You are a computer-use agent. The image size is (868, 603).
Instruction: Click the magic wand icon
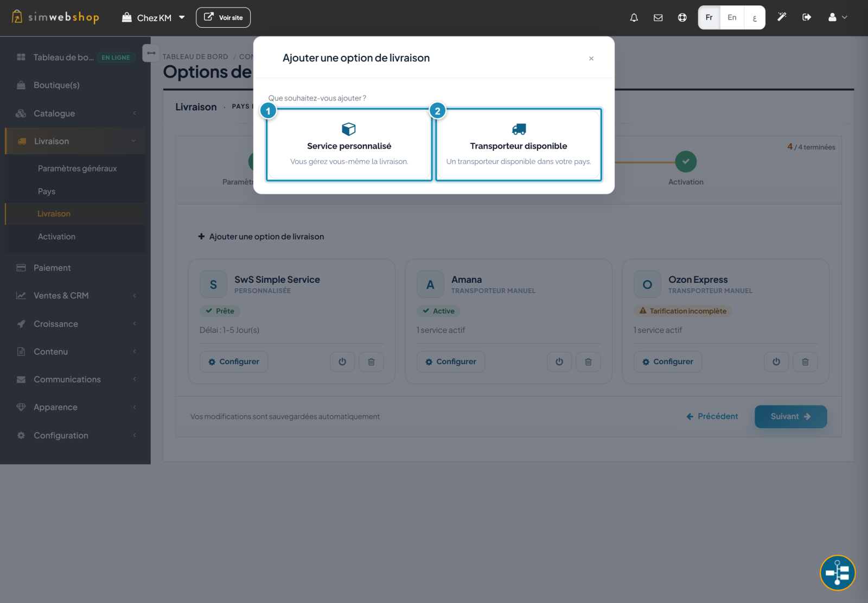(782, 17)
